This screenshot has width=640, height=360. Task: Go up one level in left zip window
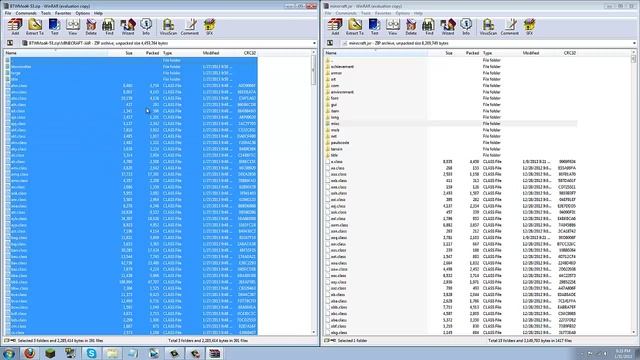10,43
